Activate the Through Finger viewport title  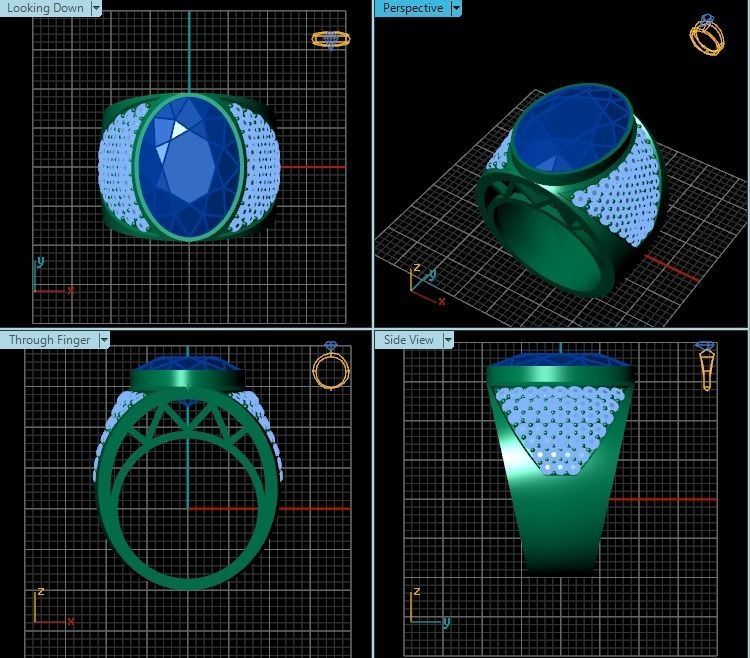[x=49, y=340]
